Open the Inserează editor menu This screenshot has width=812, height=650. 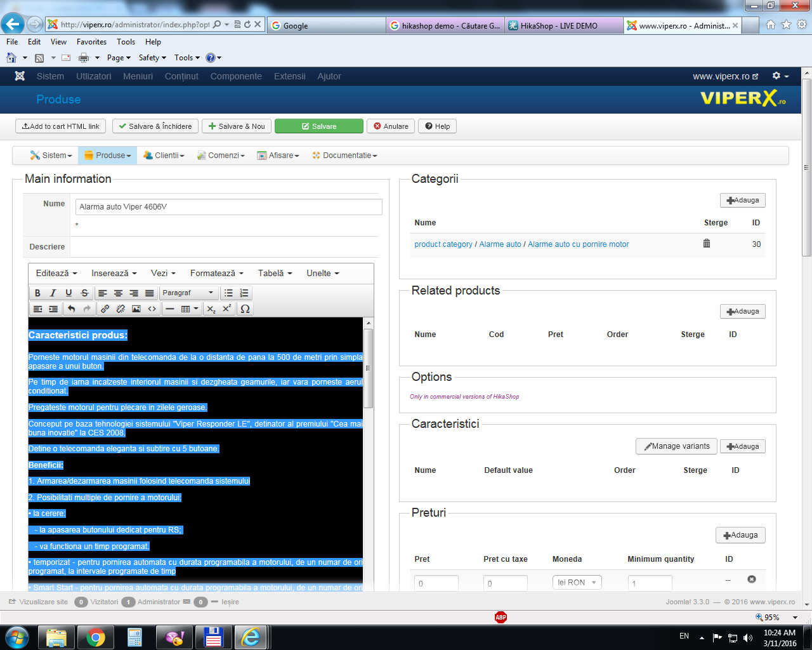(114, 273)
